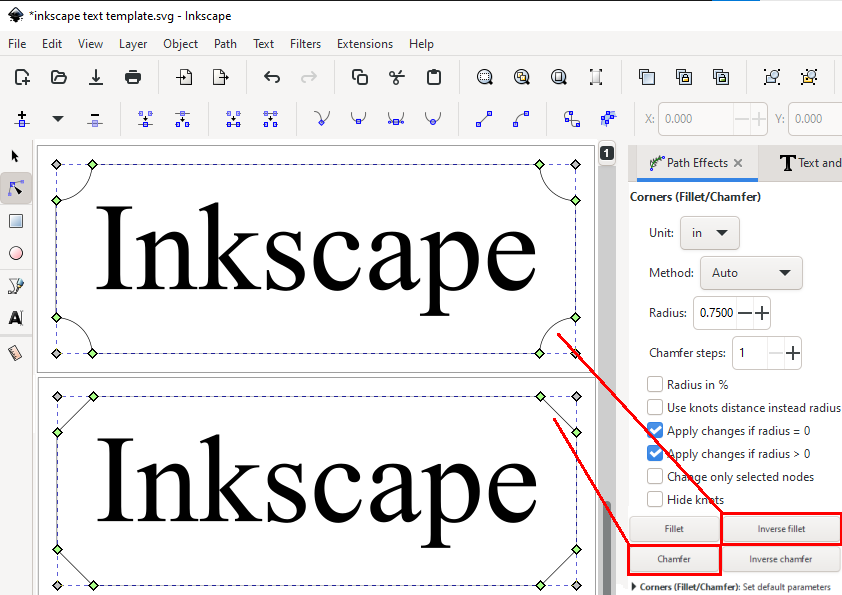This screenshot has height=595, width=842.
Task: Open the Edit menu
Action: pyautogui.click(x=52, y=44)
